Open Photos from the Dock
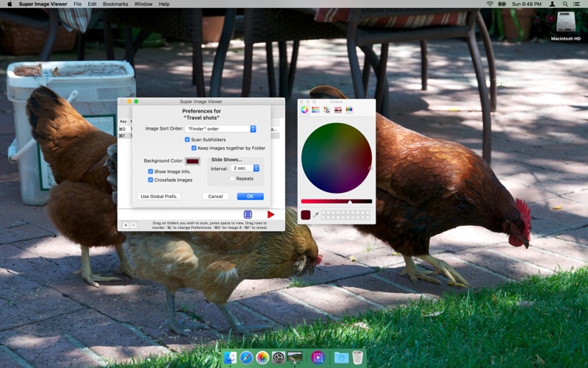The image size is (588, 368). (262, 358)
